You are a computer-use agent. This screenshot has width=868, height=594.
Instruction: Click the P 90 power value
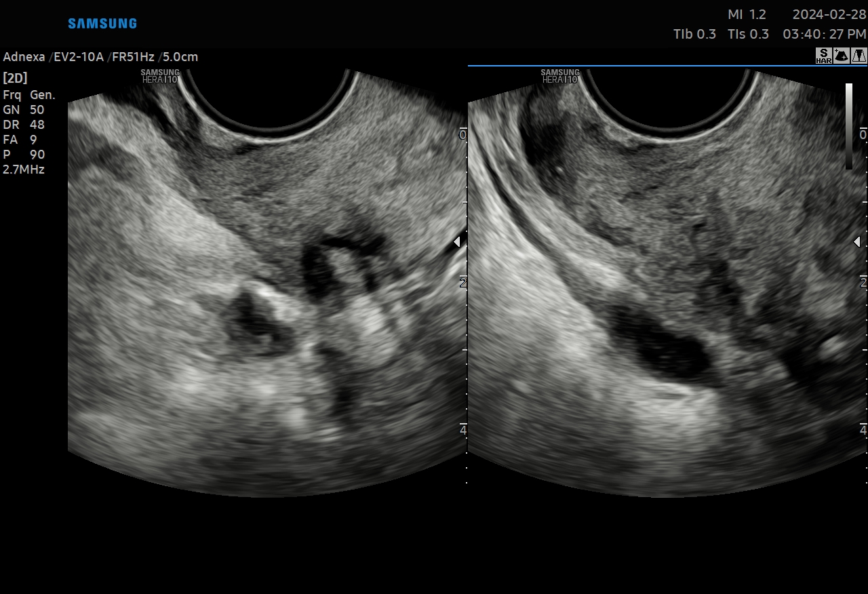(x=24, y=155)
